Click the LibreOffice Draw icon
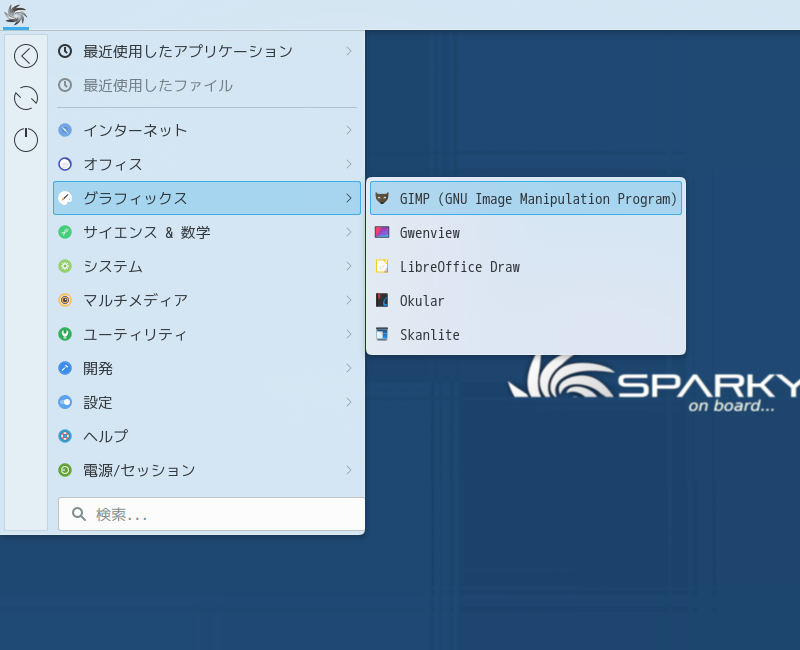 (x=382, y=266)
